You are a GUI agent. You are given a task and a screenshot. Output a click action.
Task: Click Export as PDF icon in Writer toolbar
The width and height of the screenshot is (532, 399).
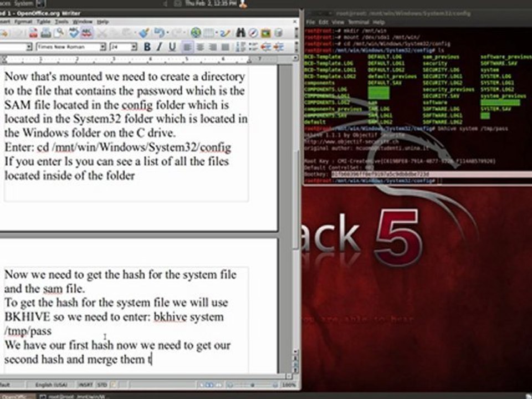(x=33, y=33)
